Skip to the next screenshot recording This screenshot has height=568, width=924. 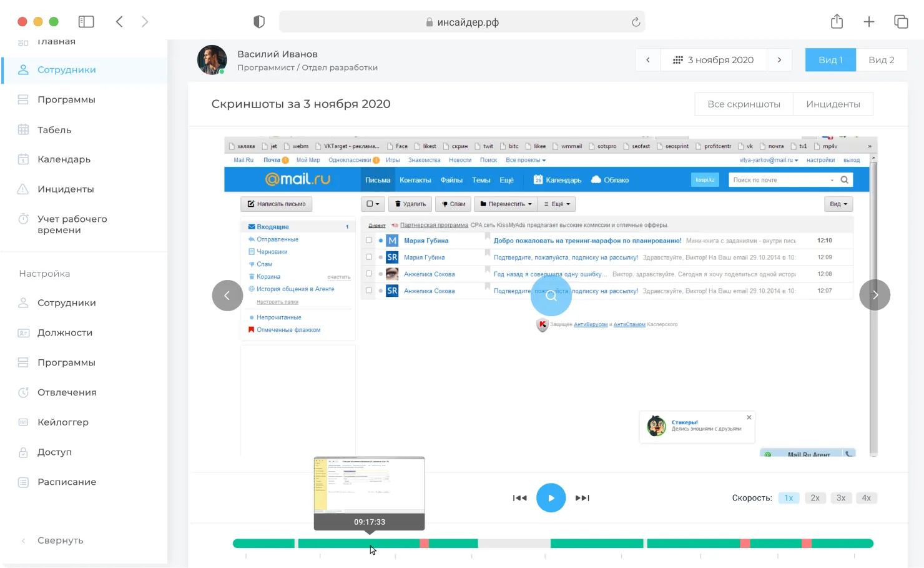(x=582, y=498)
